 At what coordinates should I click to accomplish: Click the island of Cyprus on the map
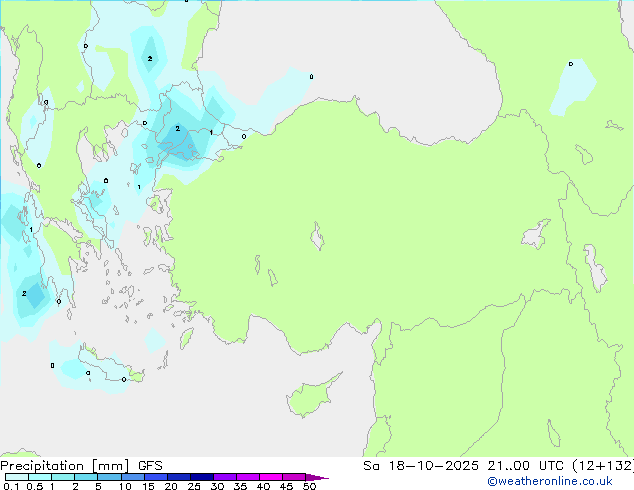pos(311,396)
